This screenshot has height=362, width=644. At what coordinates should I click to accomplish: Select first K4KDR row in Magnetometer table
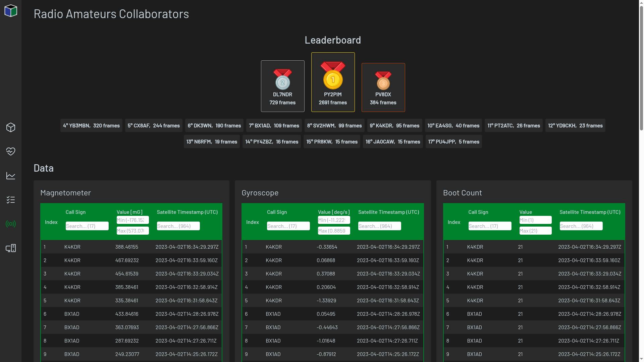[131, 247]
